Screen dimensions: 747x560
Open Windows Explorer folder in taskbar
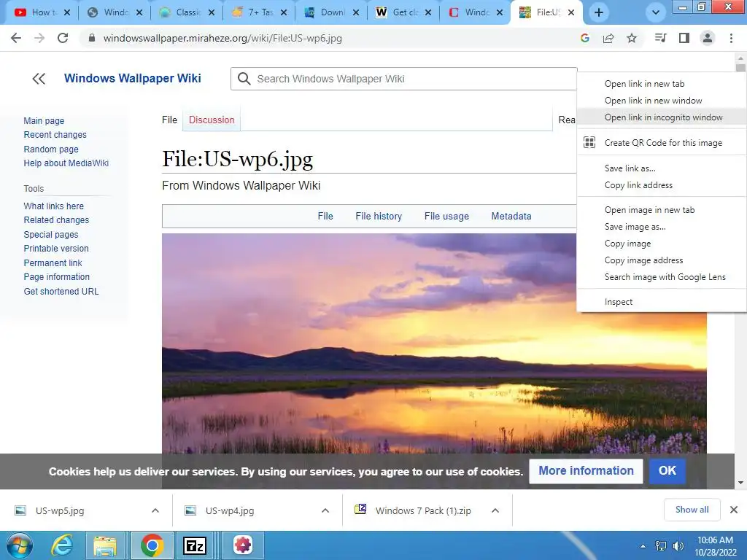105,545
